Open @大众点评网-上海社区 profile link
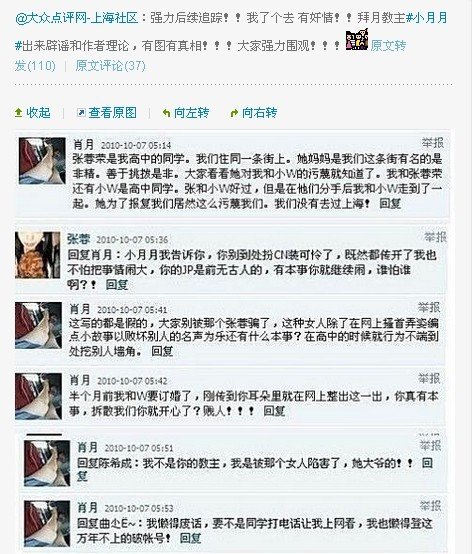Screen dimensions: 473x554 click(77, 18)
